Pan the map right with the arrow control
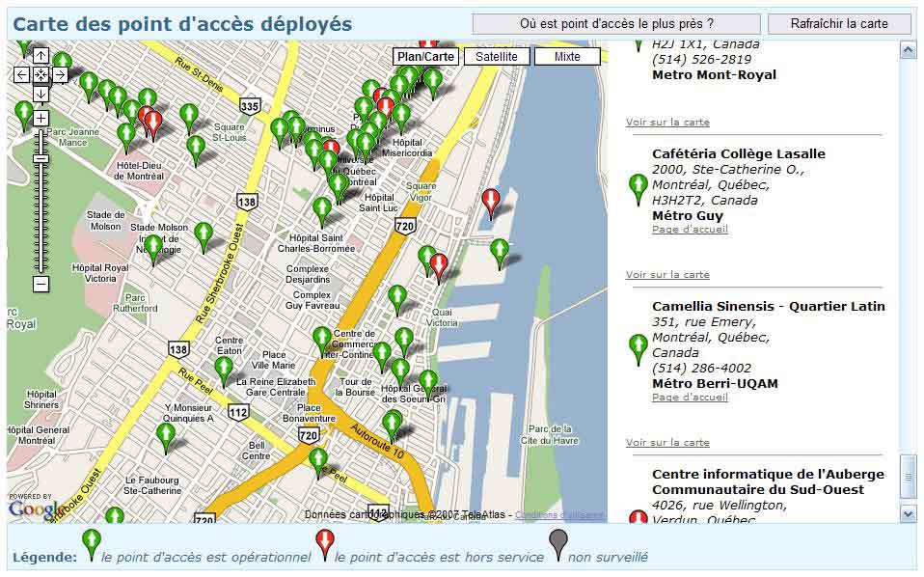This screenshot has width=924, height=577. [x=60, y=75]
